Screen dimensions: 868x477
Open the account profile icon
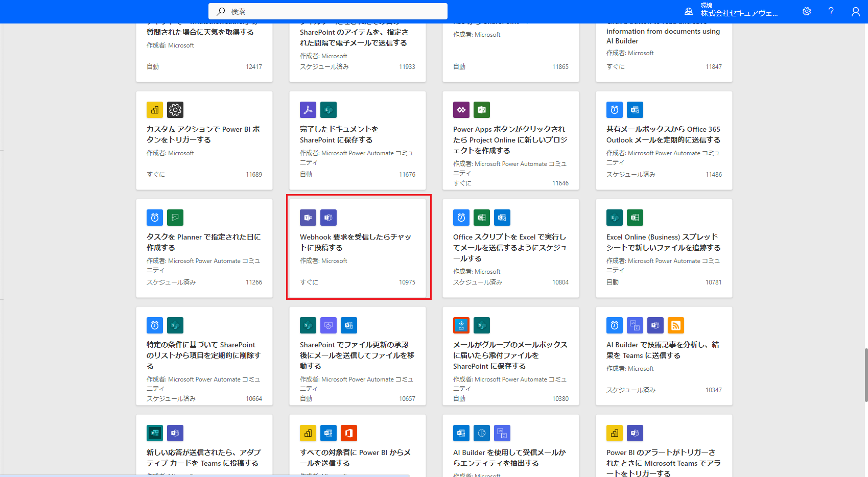click(856, 11)
